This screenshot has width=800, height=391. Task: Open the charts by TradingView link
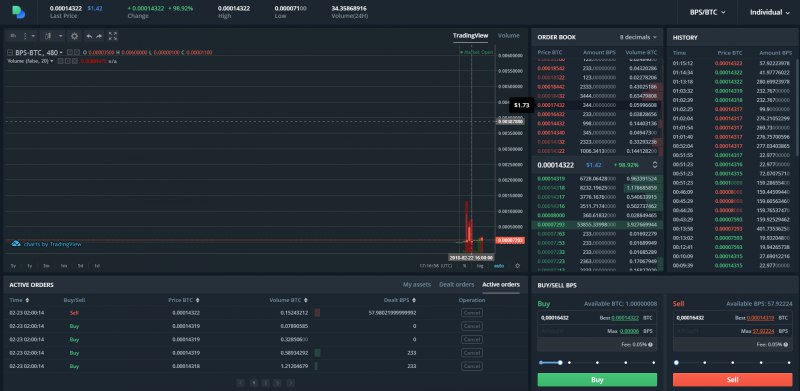[x=46, y=244]
